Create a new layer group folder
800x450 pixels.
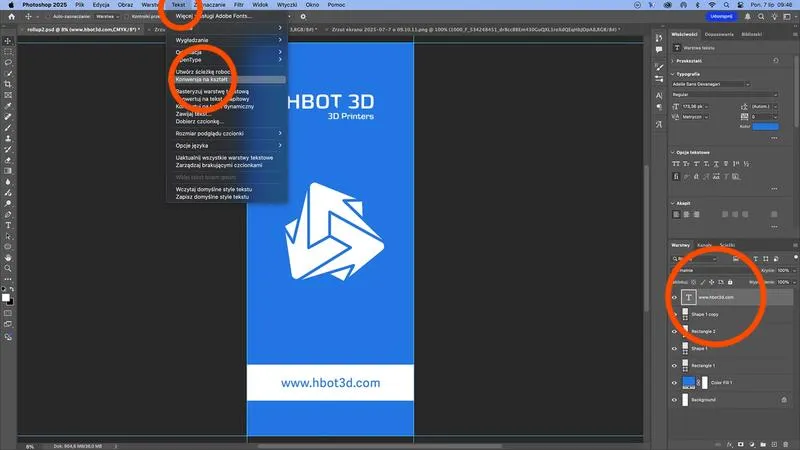[763, 444]
